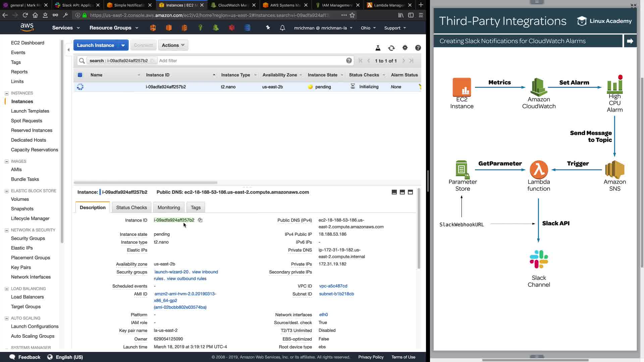Click the refresh instances icon
The width and height of the screenshot is (644, 362).
[391, 48]
